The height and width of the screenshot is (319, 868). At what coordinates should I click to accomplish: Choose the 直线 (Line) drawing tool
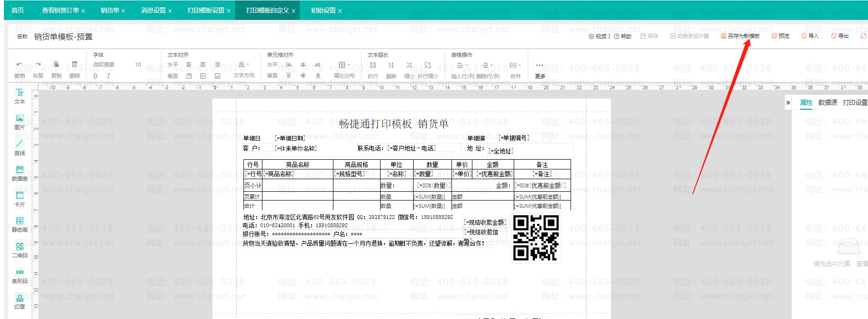point(19,147)
